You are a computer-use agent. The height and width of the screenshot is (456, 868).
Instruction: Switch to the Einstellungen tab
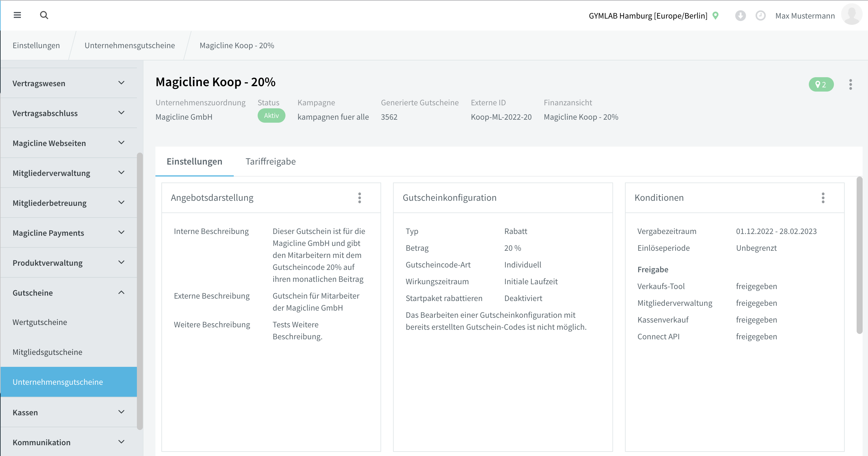pyautogui.click(x=194, y=161)
